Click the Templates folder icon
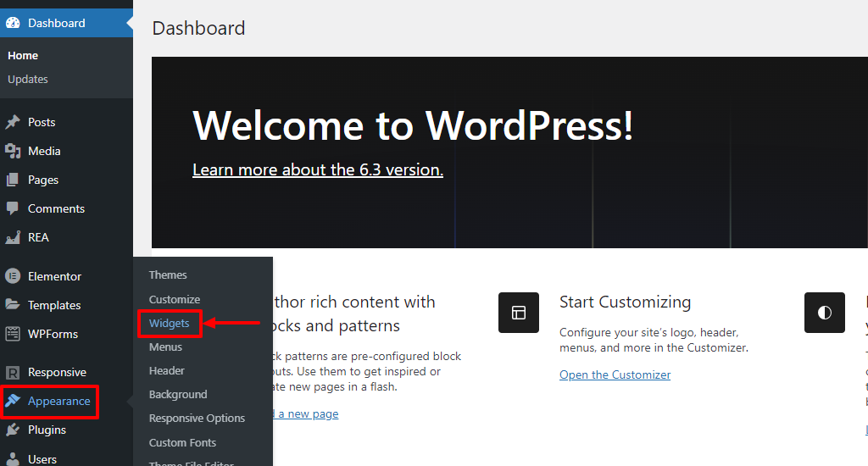This screenshot has height=466, width=868. (13, 304)
